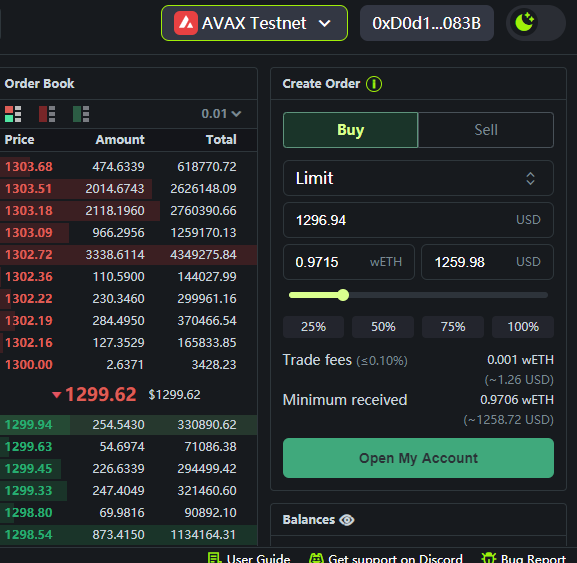Viewport: 577px width, 563px height.
Task: Select the Sell tab
Action: (486, 130)
